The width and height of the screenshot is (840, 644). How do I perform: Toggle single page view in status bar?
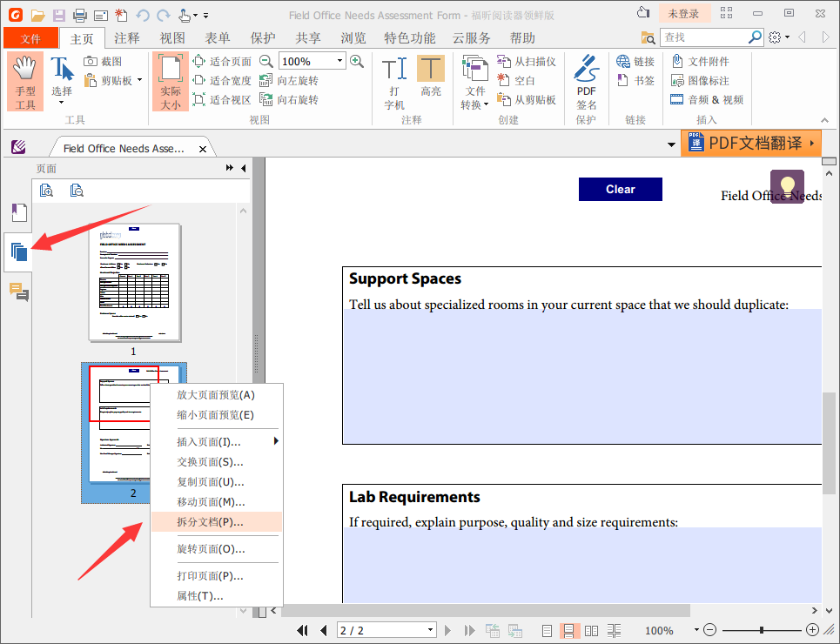click(546, 630)
